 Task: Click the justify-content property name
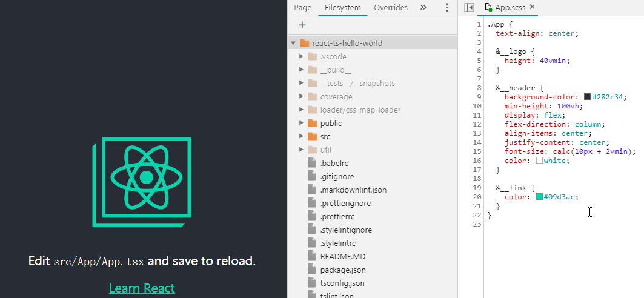pyautogui.click(x=537, y=142)
